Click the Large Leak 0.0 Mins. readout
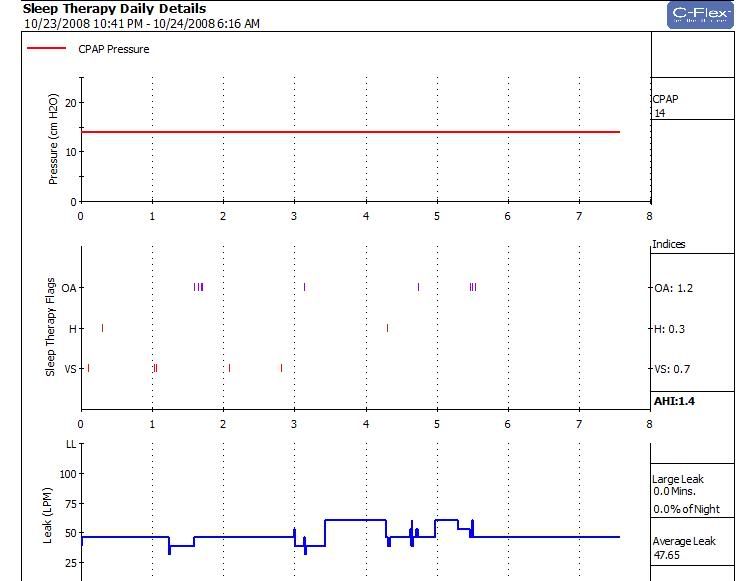This screenshot has width=742, height=581. (678, 485)
